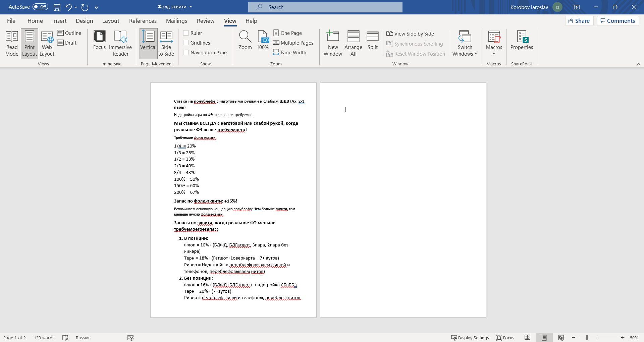The height and width of the screenshot is (342, 644).
Task: Open document title dropdown
Action: tap(191, 7)
